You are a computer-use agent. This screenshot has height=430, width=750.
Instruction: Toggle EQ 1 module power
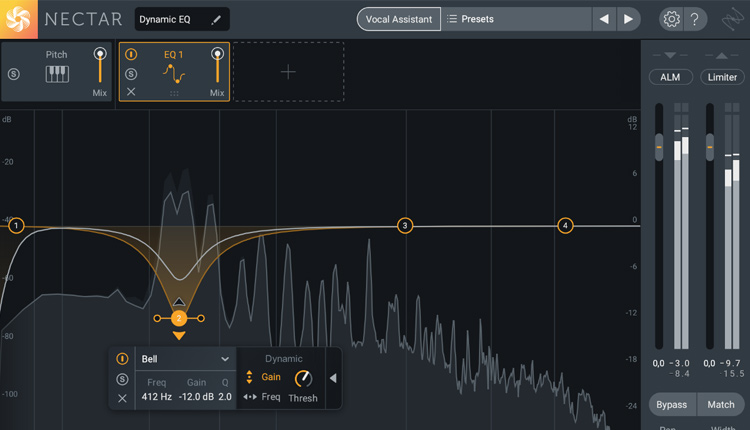coord(131,55)
